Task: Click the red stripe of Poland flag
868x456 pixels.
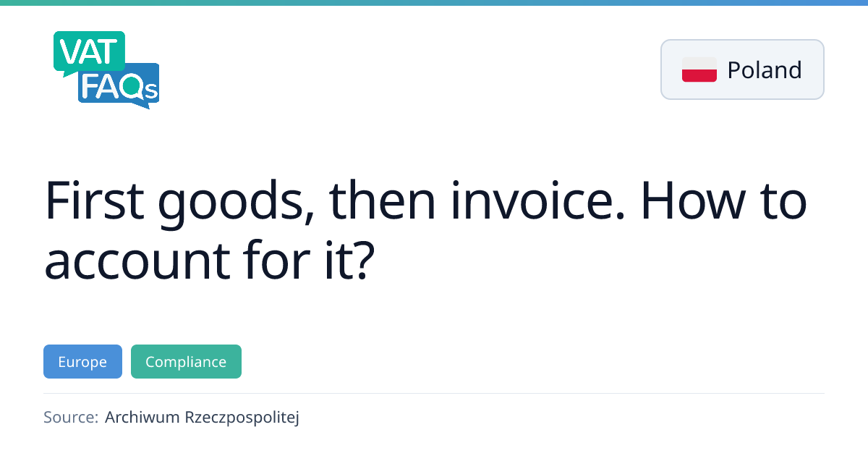Action: 699,75
